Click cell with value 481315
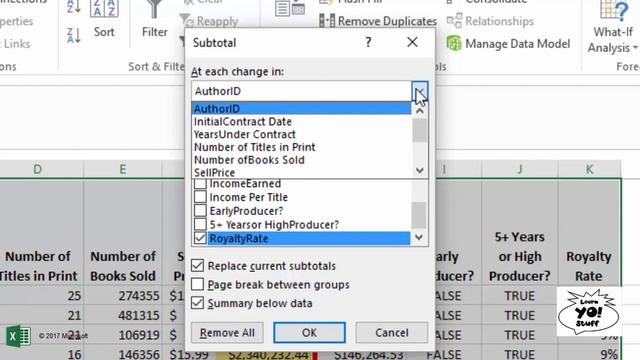Screen dimensions: 640x360 point(123,315)
